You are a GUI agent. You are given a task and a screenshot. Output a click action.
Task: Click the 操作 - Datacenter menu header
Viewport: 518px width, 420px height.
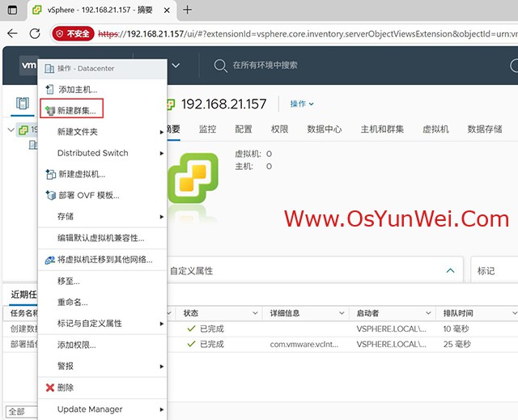103,69
